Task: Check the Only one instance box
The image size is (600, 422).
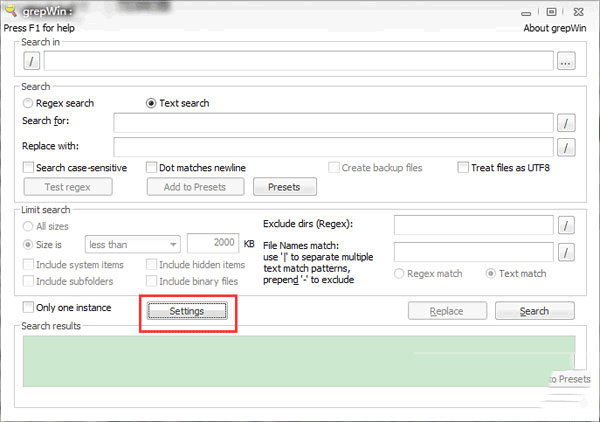Action: click(29, 308)
